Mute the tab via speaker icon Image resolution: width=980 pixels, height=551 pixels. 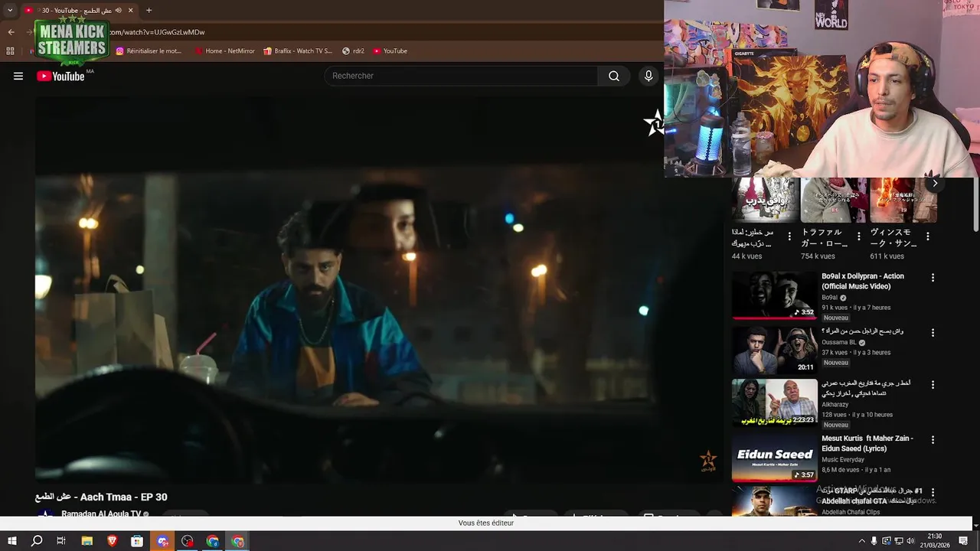coord(118,10)
